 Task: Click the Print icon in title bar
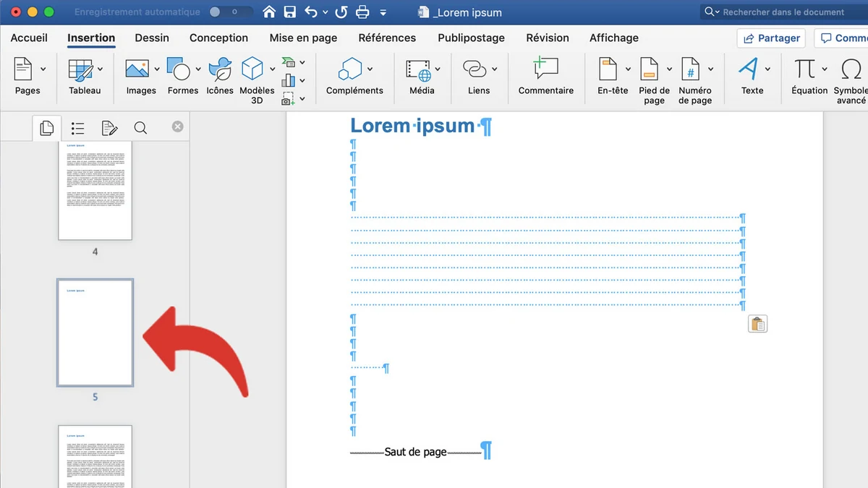[x=362, y=12]
